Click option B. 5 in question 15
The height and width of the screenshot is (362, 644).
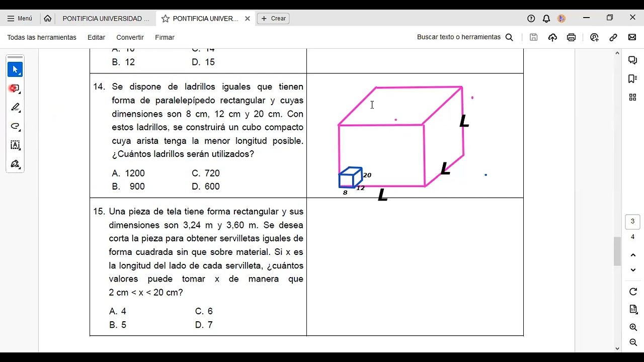tap(118, 325)
